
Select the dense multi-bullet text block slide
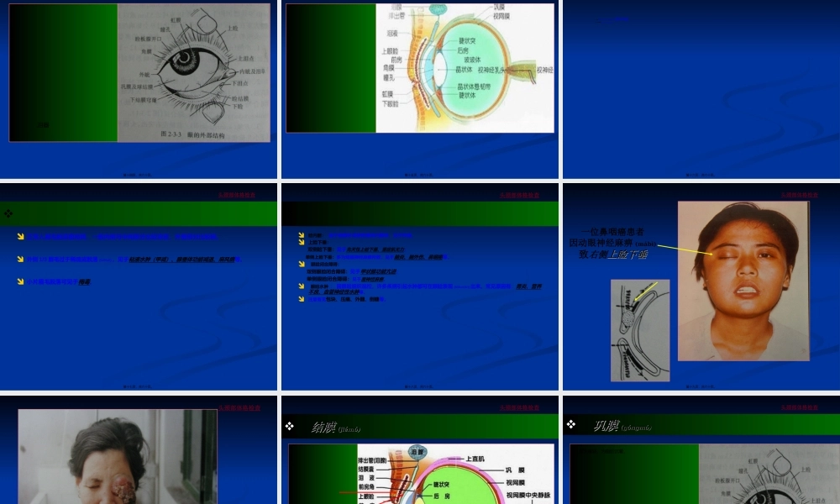420,269
